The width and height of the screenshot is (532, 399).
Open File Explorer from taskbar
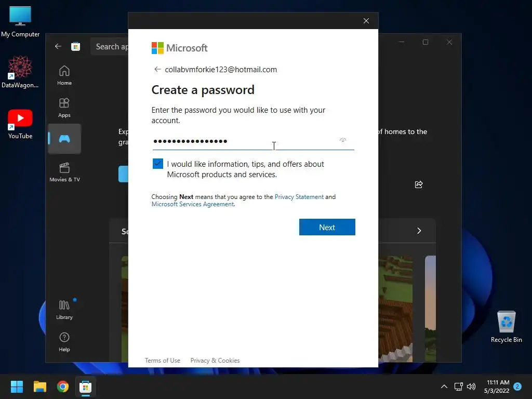tap(39, 387)
